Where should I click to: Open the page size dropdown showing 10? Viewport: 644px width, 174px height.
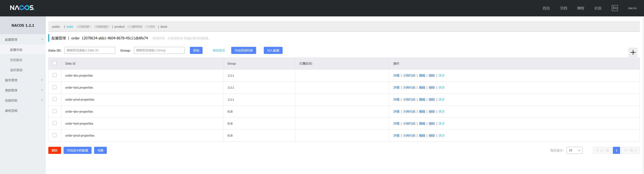(574, 150)
